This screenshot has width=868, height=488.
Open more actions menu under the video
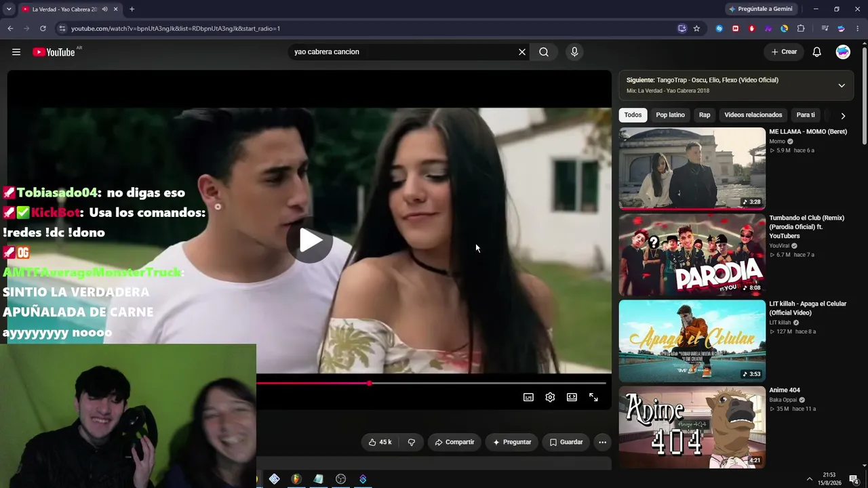coord(602,442)
